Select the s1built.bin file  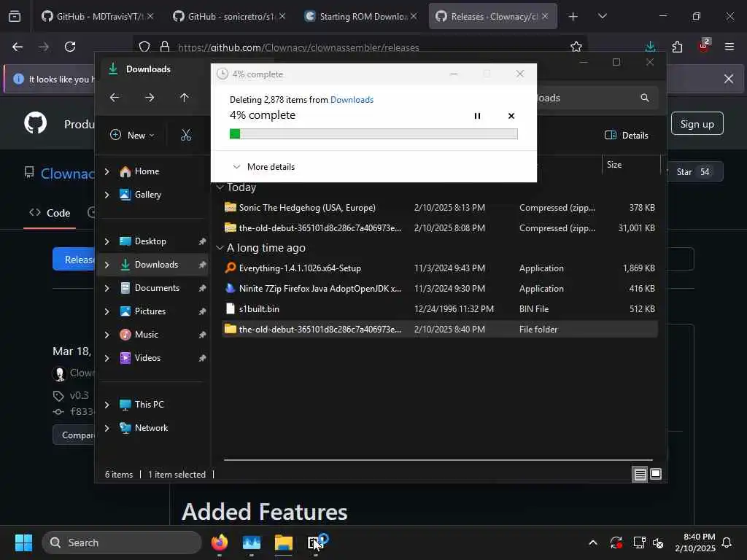pos(439,309)
